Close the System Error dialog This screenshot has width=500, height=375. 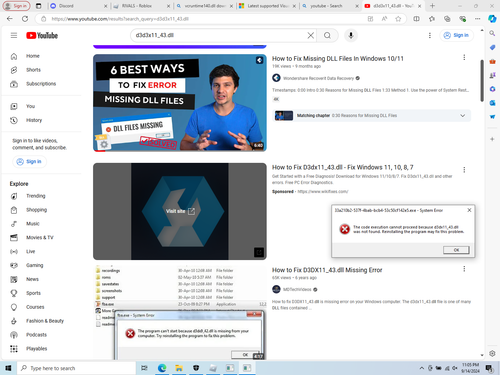(x=469, y=210)
